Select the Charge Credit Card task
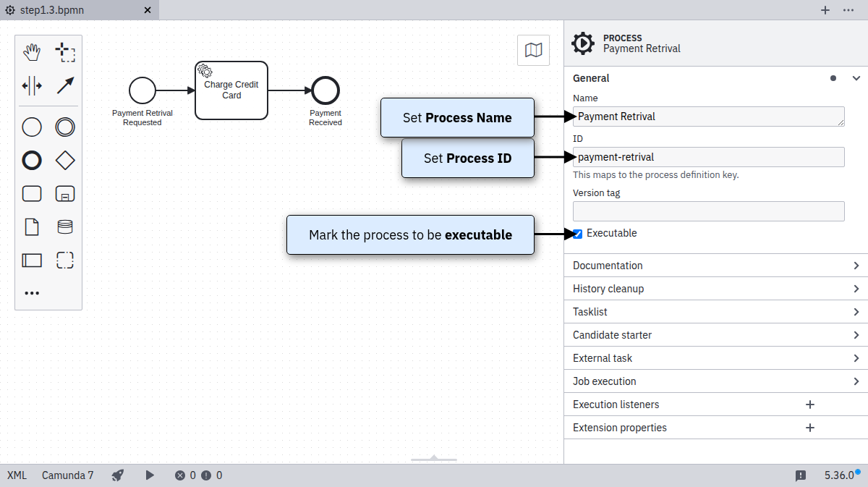Screen dimensions: 868x487 click(231, 90)
